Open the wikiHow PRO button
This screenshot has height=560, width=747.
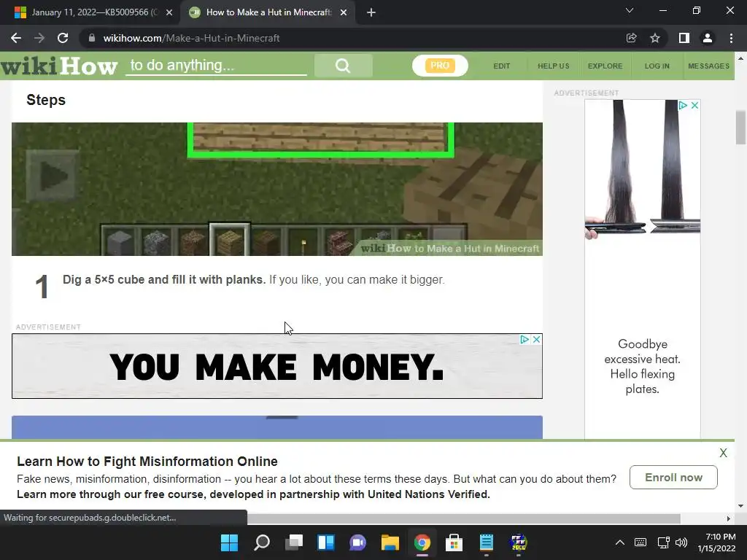pos(440,66)
